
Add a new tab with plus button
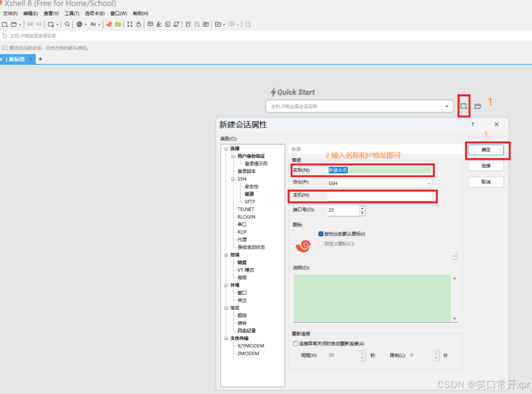coord(40,59)
